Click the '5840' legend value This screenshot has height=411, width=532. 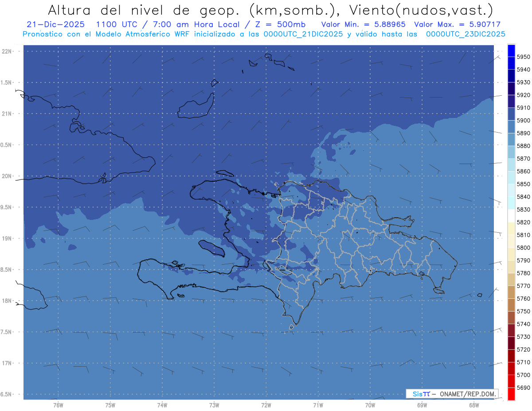523,197
